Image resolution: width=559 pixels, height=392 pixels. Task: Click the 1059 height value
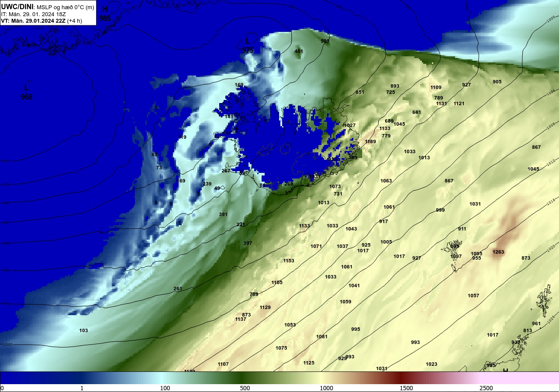(345, 302)
